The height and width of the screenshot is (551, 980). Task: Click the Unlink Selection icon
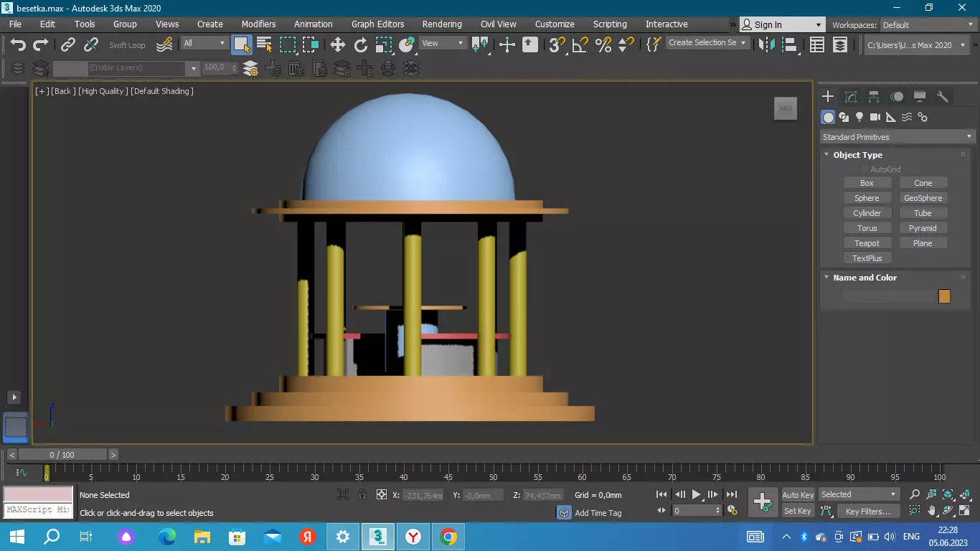pos(91,44)
